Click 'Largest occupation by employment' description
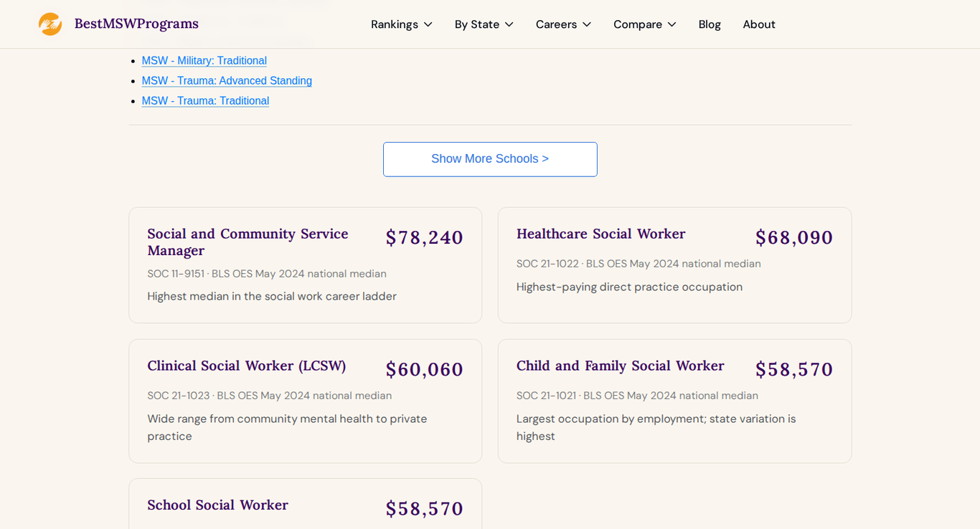 (x=656, y=427)
